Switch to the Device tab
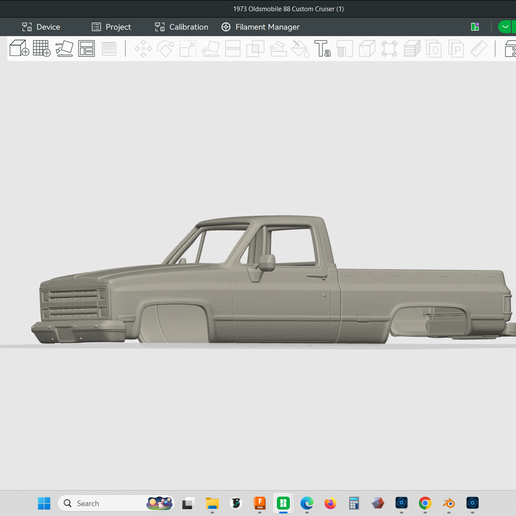The image size is (516, 516). click(41, 27)
